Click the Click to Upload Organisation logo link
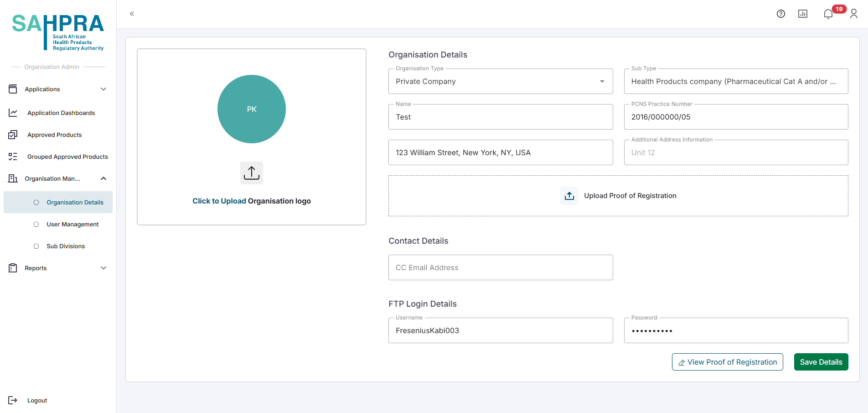The image size is (868, 413). tap(252, 201)
